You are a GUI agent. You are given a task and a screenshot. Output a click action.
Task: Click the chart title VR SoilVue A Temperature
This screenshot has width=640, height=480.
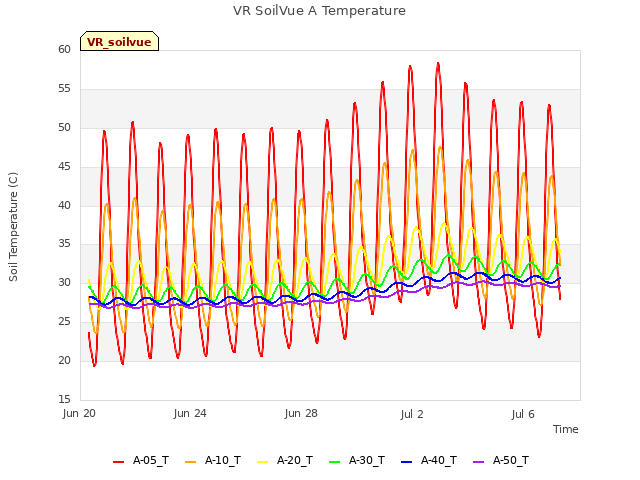tap(319, 11)
